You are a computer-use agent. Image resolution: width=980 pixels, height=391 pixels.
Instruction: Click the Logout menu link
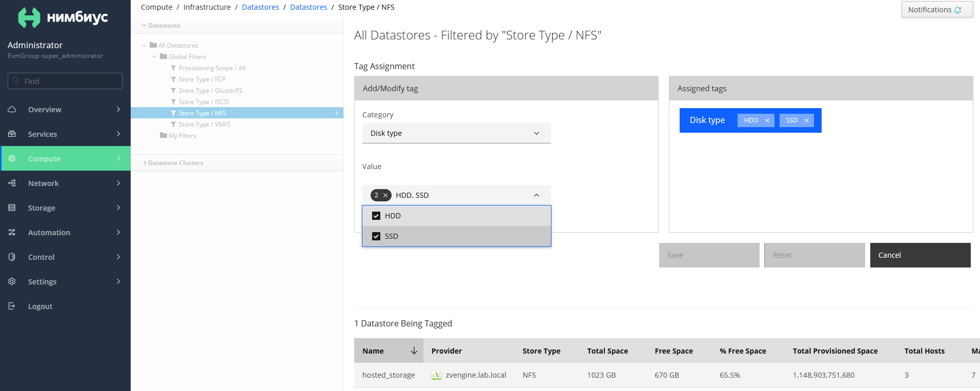click(40, 306)
